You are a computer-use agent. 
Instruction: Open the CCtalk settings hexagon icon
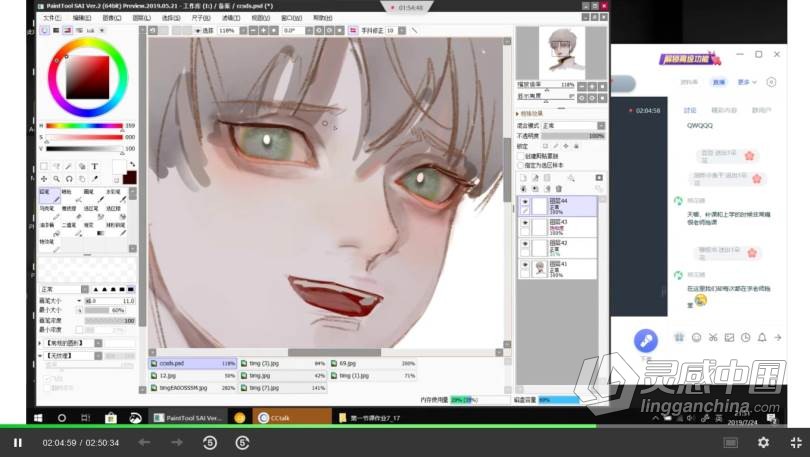coord(771,82)
